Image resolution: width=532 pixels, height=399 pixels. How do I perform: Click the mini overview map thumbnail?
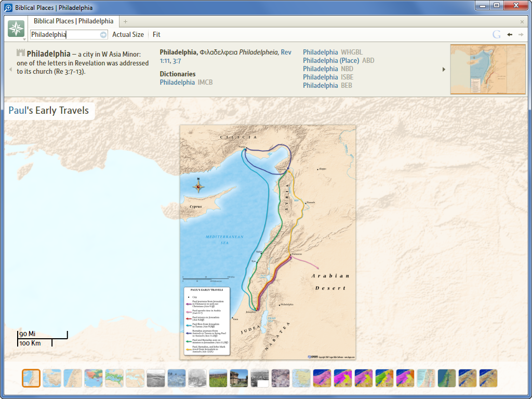[x=488, y=69]
